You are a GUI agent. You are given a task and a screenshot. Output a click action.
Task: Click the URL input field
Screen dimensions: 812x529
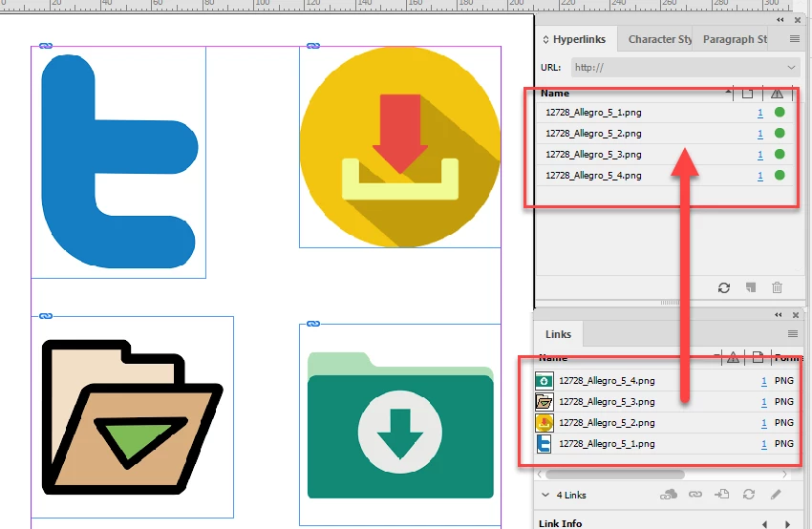tap(685, 67)
